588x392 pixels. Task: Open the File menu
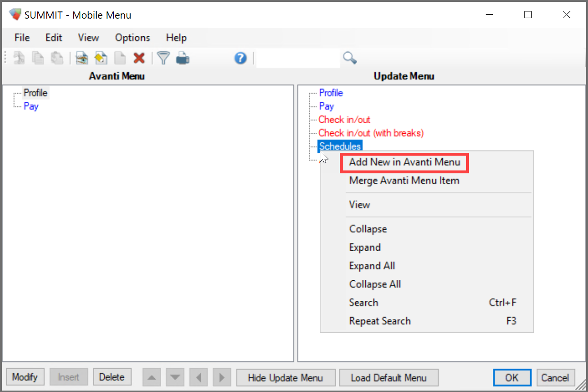[22, 38]
